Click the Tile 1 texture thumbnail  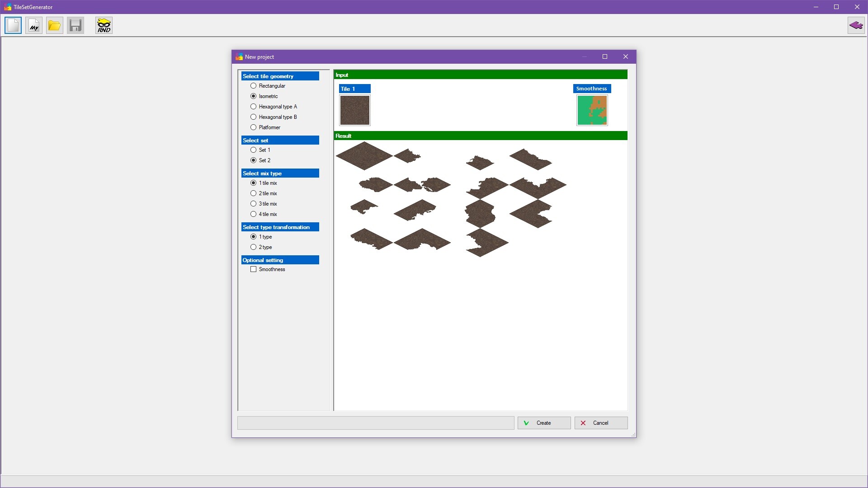point(354,110)
